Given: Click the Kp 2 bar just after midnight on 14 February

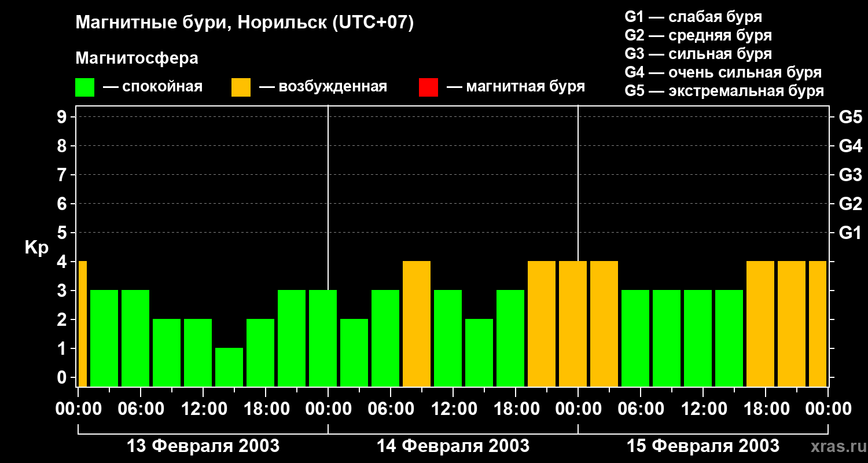Looking at the screenshot, I should pos(354,352).
